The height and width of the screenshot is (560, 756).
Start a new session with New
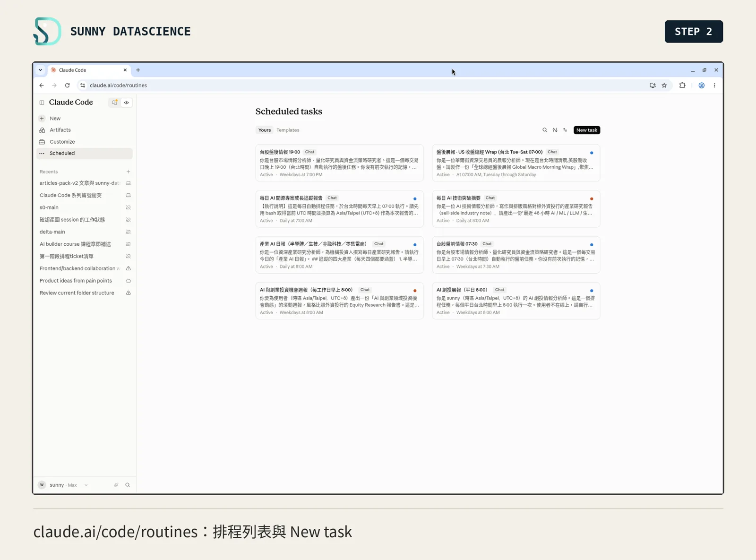pyautogui.click(x=85, y=119)
